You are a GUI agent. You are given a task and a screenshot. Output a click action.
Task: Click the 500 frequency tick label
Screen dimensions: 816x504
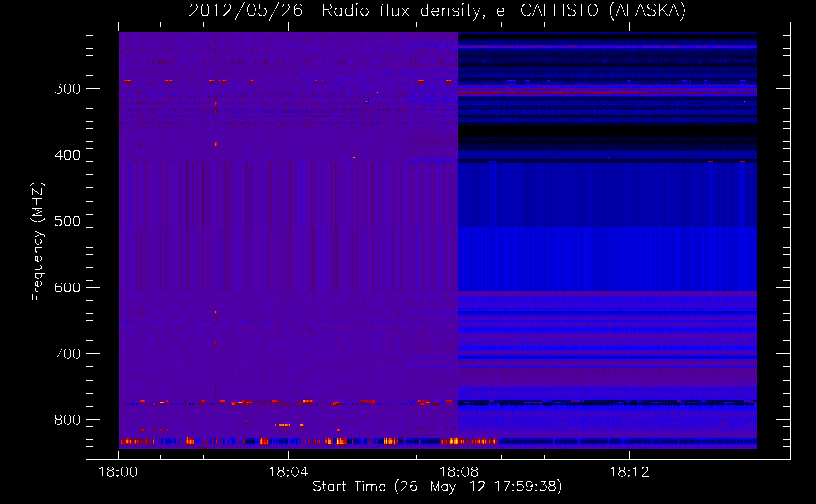68,221
